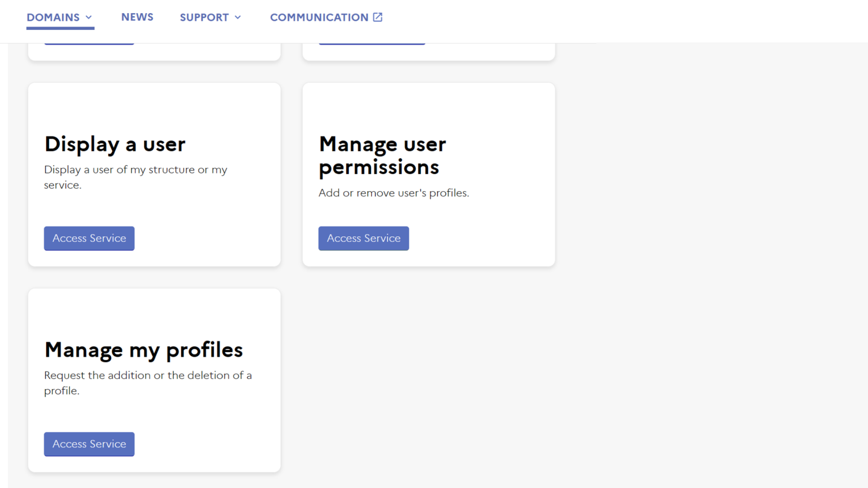Click the 'Add or remove user's profiles' text
868x488 pixels.
[x=393, y=193]
